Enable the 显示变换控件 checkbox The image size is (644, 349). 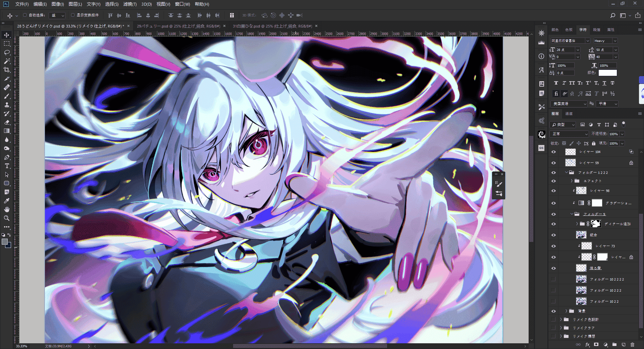coord(73,15)
